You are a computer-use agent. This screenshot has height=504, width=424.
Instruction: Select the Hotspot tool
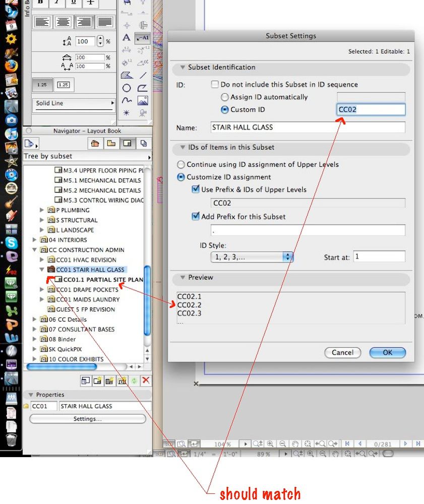(x=126, y=113)
